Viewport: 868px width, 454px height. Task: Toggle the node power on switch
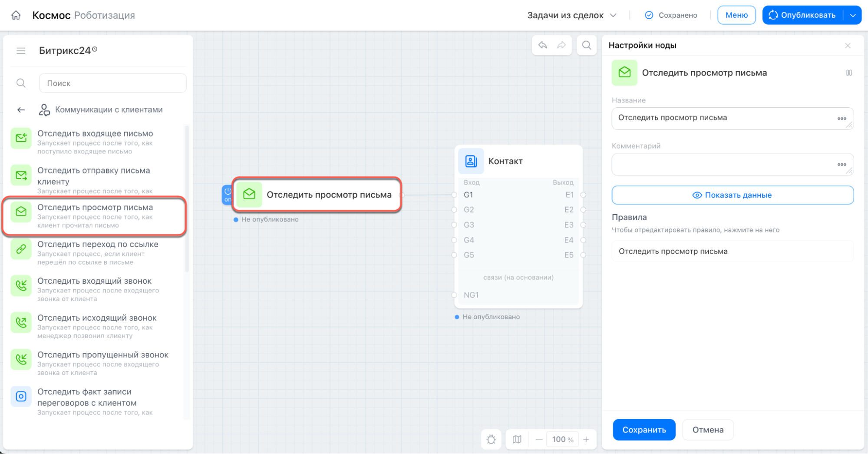click(x=227, y=195)
